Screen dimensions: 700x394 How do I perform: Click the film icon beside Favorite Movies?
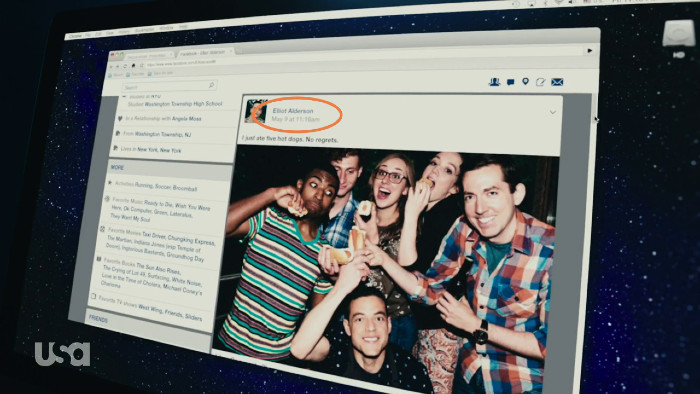coord(103,229)
